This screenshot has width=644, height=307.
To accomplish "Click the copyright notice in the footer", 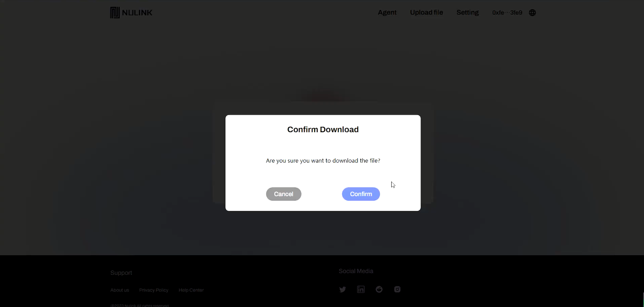I will point(140,305).
